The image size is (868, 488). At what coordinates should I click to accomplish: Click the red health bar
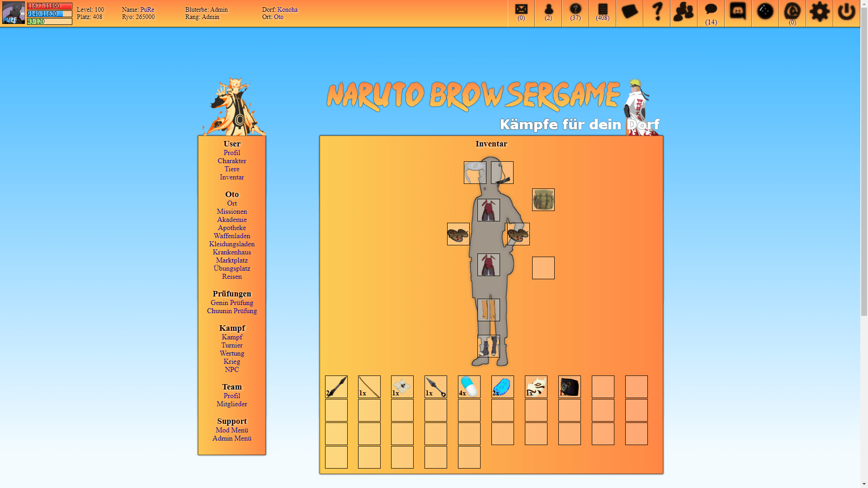click(49, 6)
